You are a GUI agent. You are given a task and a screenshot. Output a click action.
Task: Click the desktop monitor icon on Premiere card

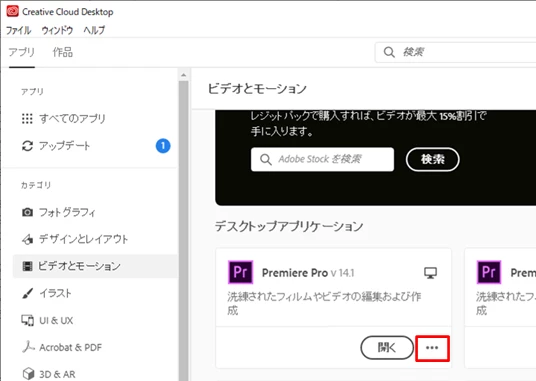coord(430,273)
